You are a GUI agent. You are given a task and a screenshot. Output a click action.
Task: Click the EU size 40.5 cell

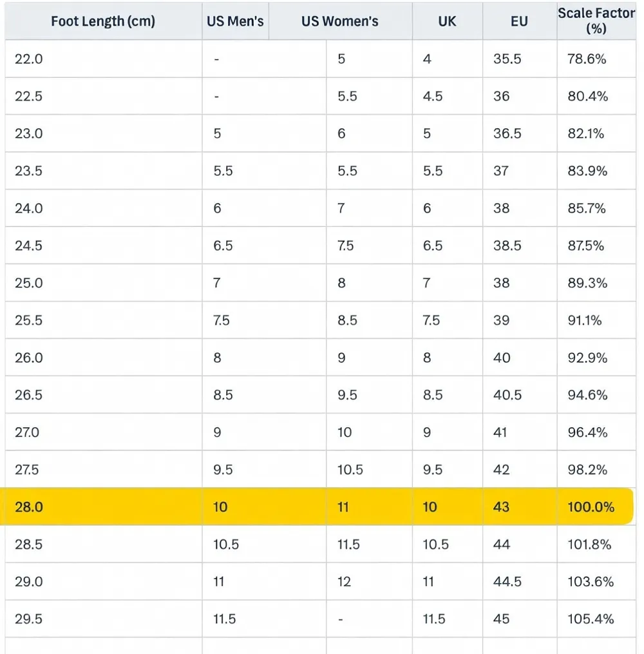519,395
